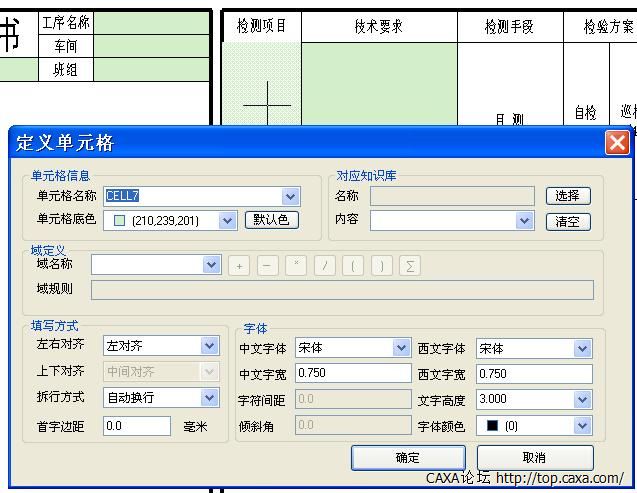Click the 首字边距 input field
Viewport: 637px width, 493px height.
[137, 426]
